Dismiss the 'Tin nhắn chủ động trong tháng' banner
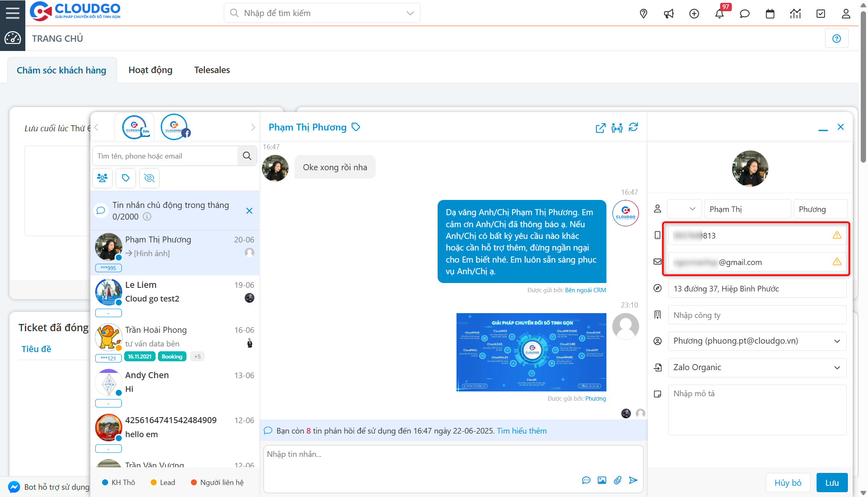This screenshot has height=497, width=868. pos(249,210)
